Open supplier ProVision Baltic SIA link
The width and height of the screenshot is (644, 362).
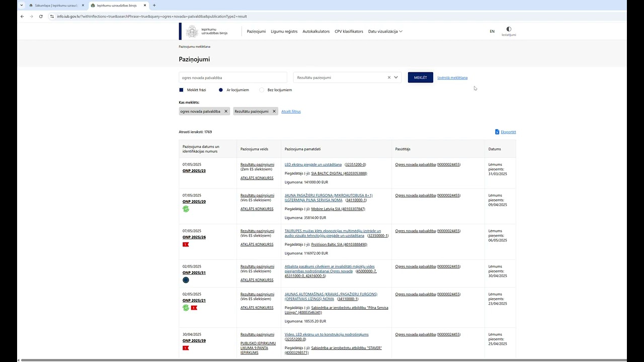coord(339,244)
